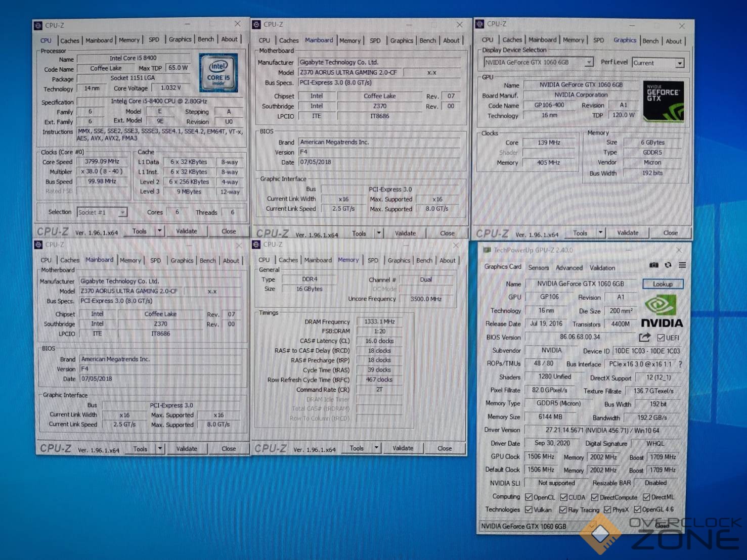This screenshot has height=560, width=747.
Task: Click the Bus Interface question mark
Action: click(680, 364)
